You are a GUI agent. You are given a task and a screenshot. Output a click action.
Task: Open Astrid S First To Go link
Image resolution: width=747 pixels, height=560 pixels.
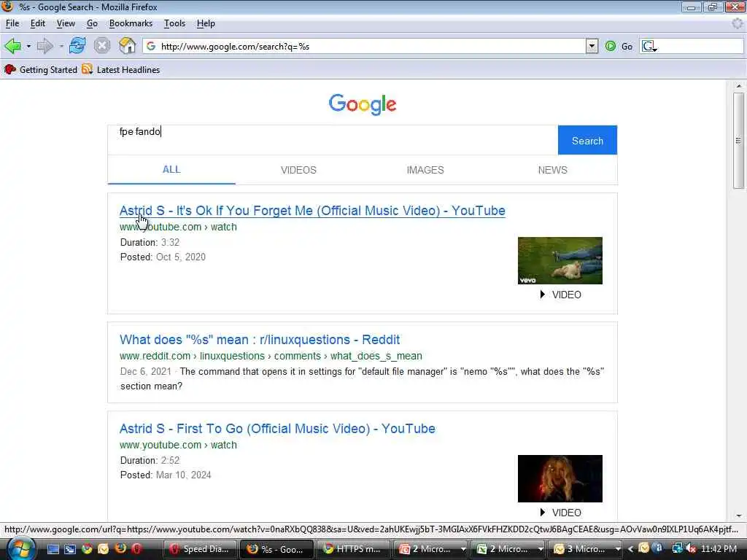point(277,429)
